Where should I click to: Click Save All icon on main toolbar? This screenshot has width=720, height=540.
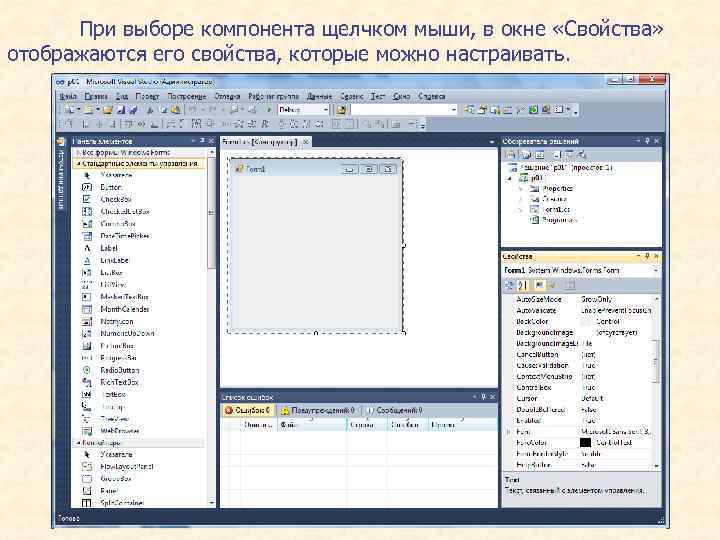[133, 110]
